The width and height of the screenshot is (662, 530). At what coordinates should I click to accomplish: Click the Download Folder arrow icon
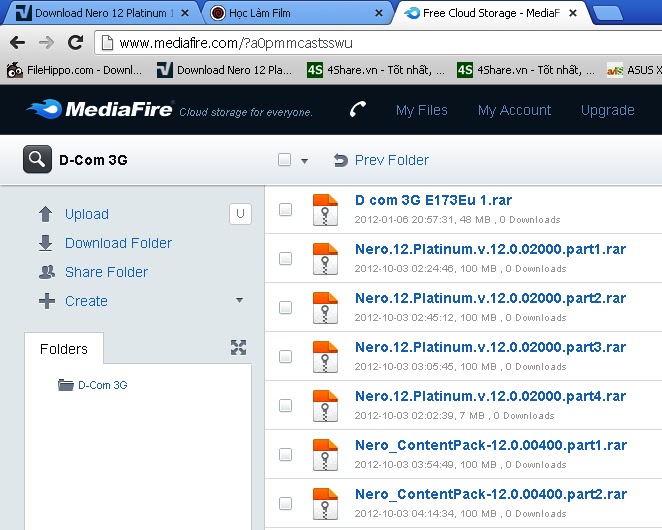(x=46, y=243)
